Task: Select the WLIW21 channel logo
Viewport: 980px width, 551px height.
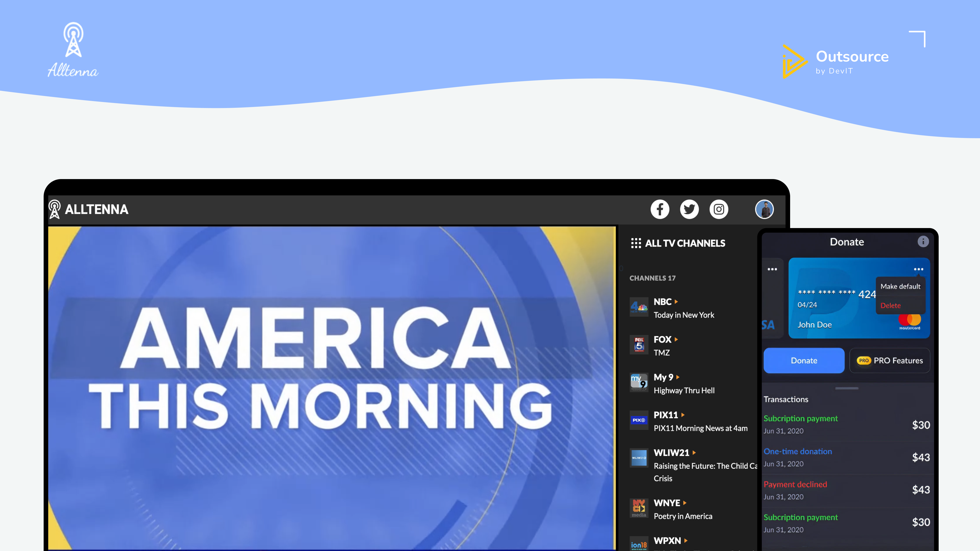Action: [639, 458]
